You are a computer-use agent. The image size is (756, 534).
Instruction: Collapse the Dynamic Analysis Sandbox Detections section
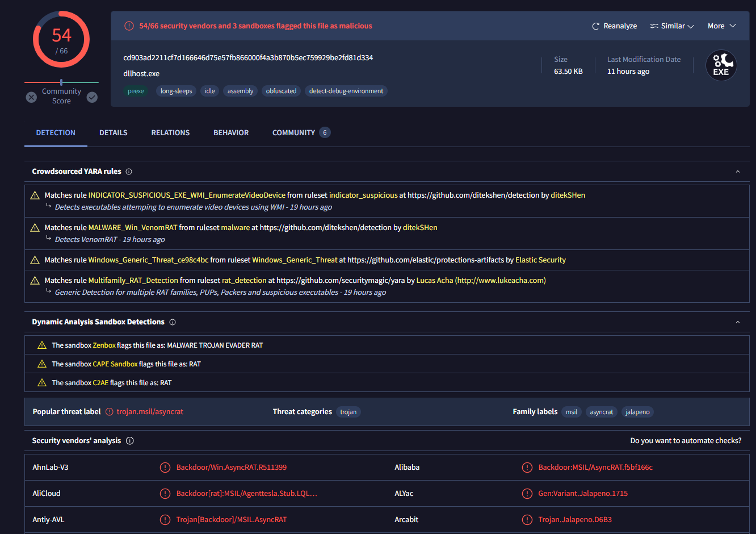737,322
